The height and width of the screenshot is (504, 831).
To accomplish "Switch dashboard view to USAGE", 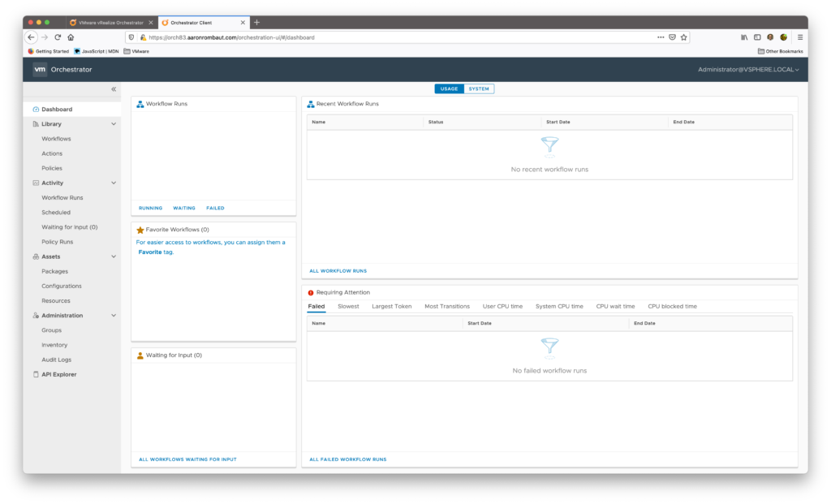I will (x=449, y=88).
